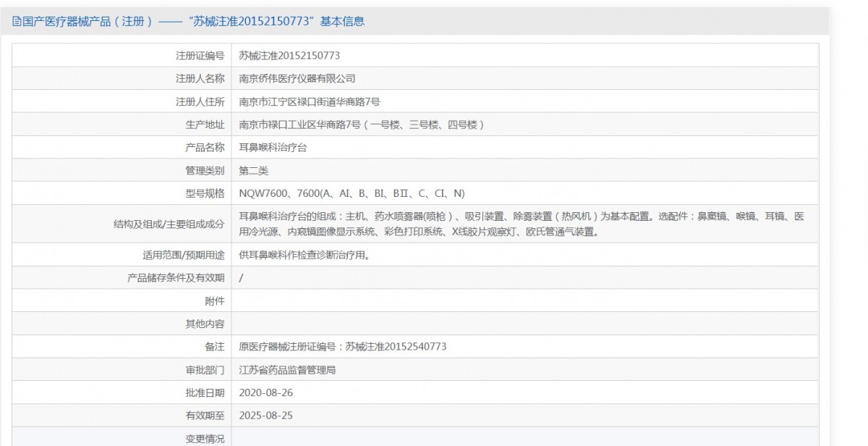The image size is (868, 446).
Task: Select approval date 2020-08-26
Action: 266,392
